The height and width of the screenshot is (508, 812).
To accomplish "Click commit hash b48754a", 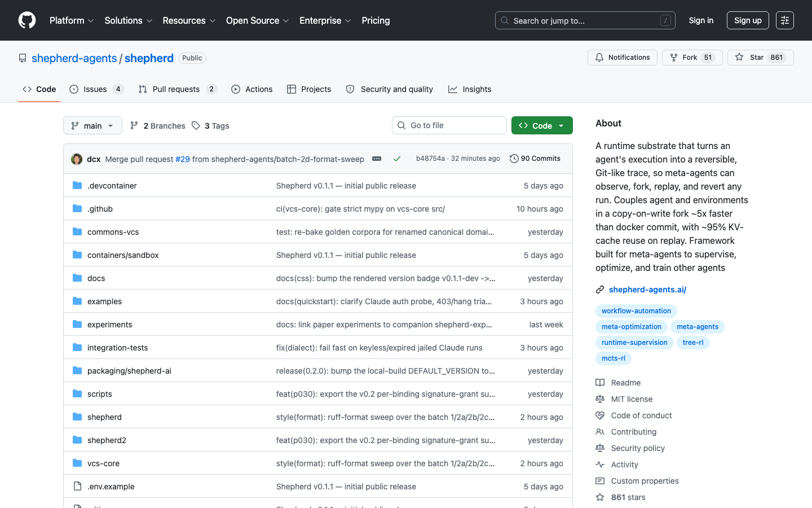I will (x=430, y=159).
